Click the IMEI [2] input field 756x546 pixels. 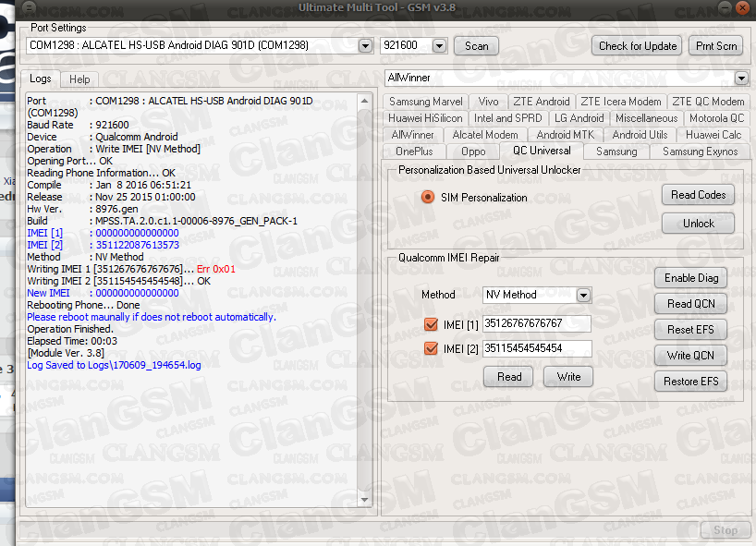[x=537, y=348]
